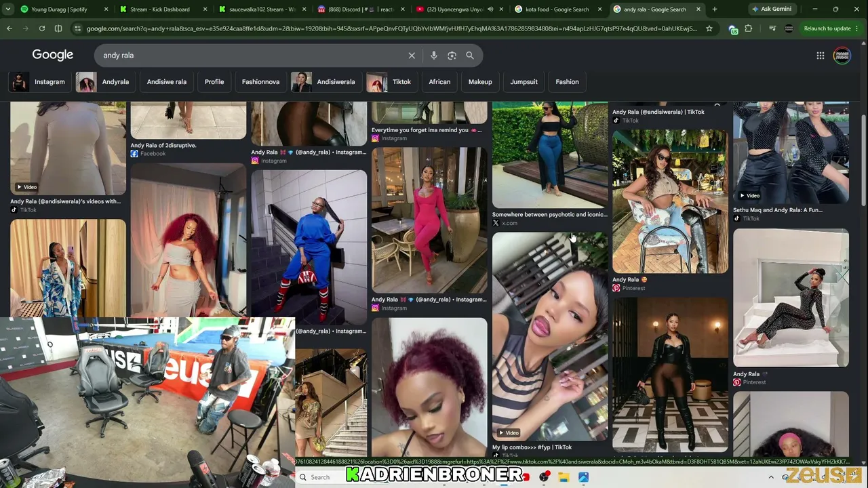The image size is (868, 488).
Task: Open 'Sethu Maq and Andy Rala' TikTok link
Action: 778,210
